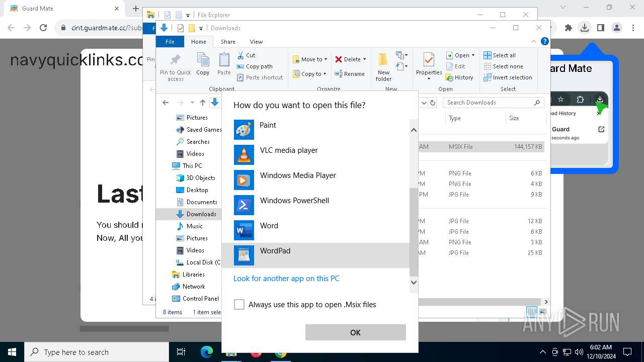Click the Paste ribbon icon
The width and height of the screenshot is (644, 362).
coord(224,64)
